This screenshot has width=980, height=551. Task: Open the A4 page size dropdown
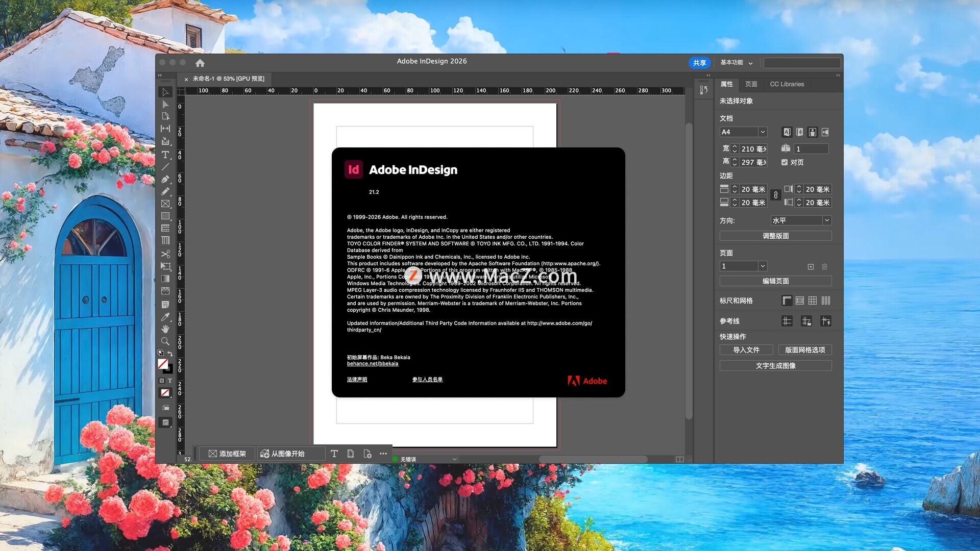(x=762, y=132)
